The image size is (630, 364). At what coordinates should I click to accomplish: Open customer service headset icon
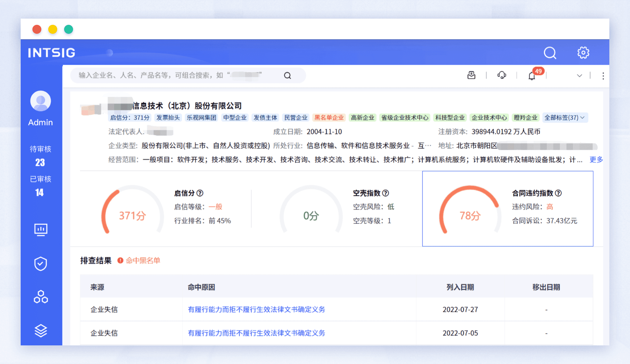(x=501, y=75)
